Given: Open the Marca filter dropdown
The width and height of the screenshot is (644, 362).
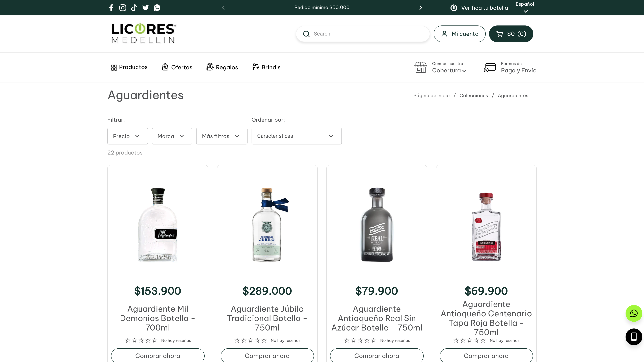Looking at the screenshot, I should [x=172, y=136].
